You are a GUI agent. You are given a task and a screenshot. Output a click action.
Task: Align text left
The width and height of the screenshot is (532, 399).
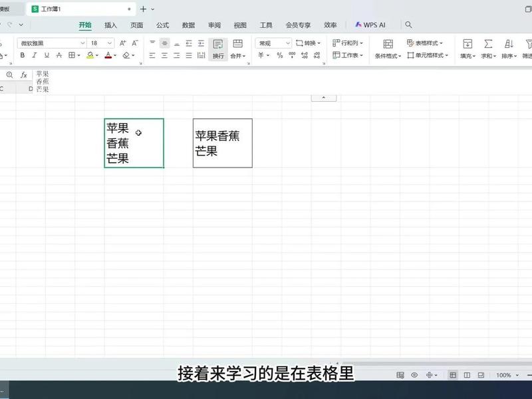(152, 55)
